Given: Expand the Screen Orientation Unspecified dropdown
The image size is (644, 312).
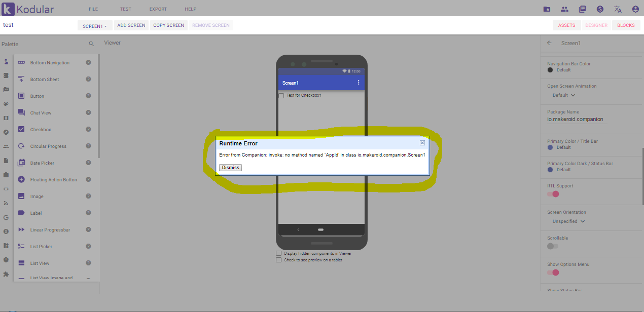Looking at the screenshot, I should coord(568,221).
